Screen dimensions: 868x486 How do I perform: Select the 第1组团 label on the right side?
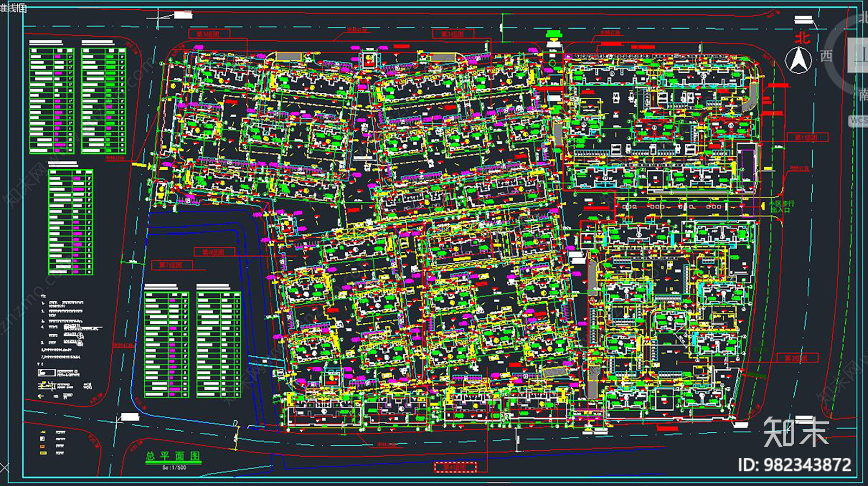point(806,137)
